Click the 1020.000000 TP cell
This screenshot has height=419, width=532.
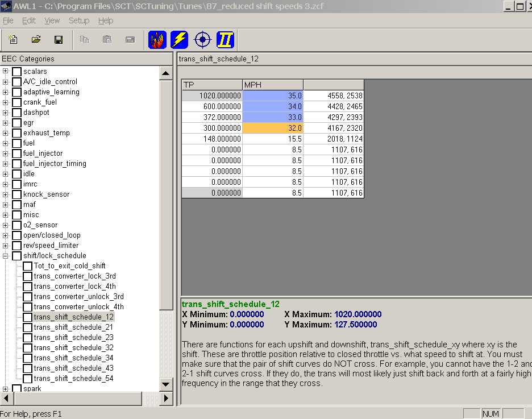tap(212, 96)
